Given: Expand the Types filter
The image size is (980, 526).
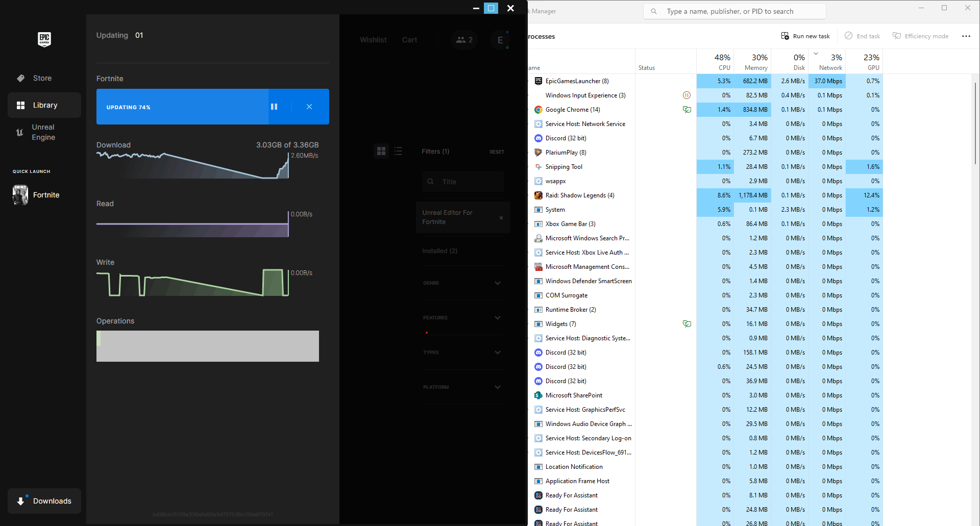Looking at the screenshot, I should pos(462,353).
